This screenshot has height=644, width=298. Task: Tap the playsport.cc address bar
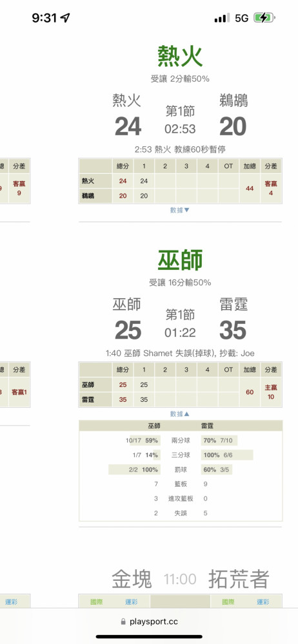149,621
